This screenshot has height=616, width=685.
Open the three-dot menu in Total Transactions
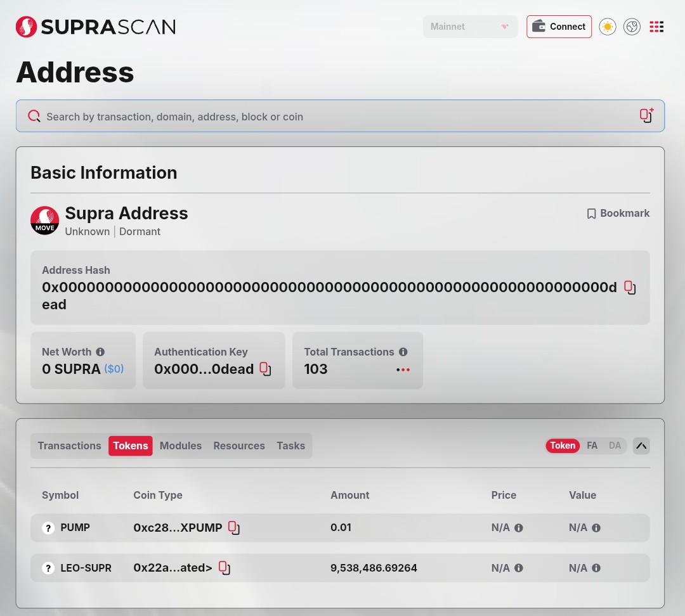(403, 369)
